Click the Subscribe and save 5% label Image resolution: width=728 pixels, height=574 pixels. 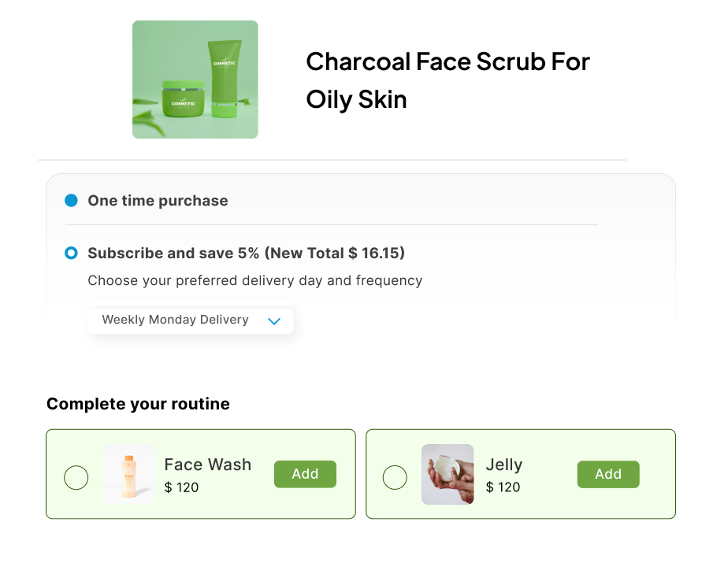click(246, 254)
